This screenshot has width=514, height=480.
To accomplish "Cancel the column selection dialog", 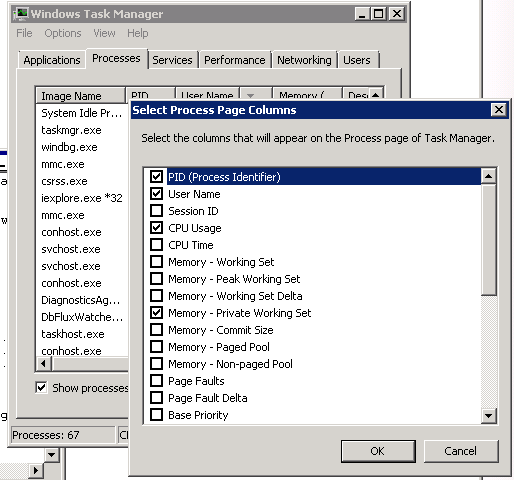I will pyautogui.click(x=461, y=451).
